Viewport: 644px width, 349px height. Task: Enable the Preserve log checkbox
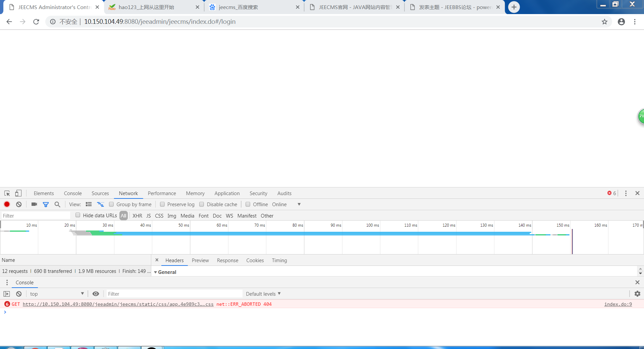click(162, 204)
